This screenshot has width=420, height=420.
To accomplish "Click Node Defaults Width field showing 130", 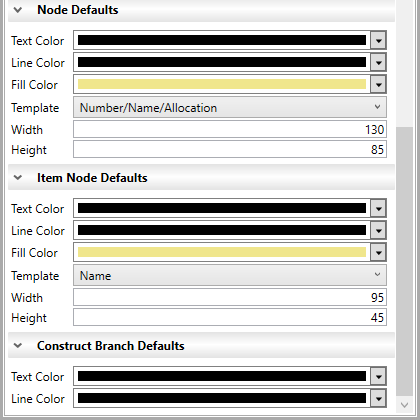I will pos(230,129).
